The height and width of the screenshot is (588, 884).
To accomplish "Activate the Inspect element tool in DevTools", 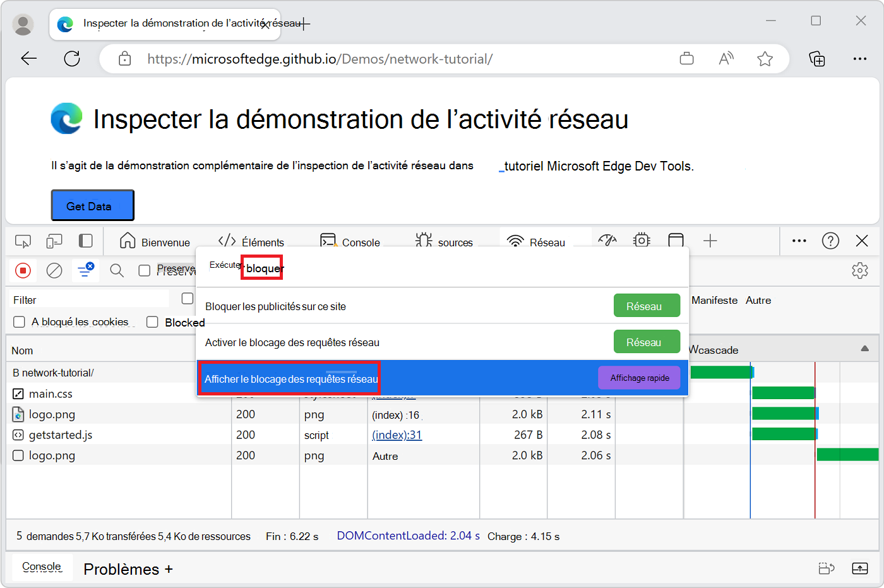I will pyautogui.click(x=23, y=241).
